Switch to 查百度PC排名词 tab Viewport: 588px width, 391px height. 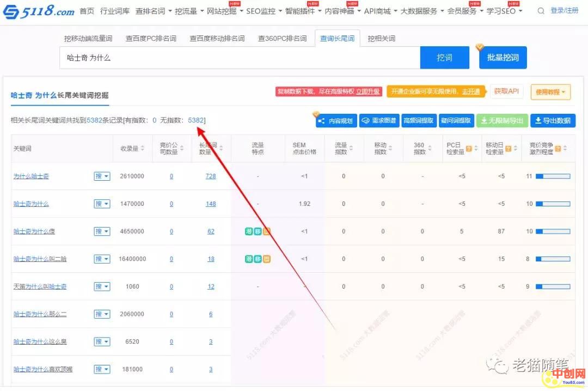click(x=151, y=39)
